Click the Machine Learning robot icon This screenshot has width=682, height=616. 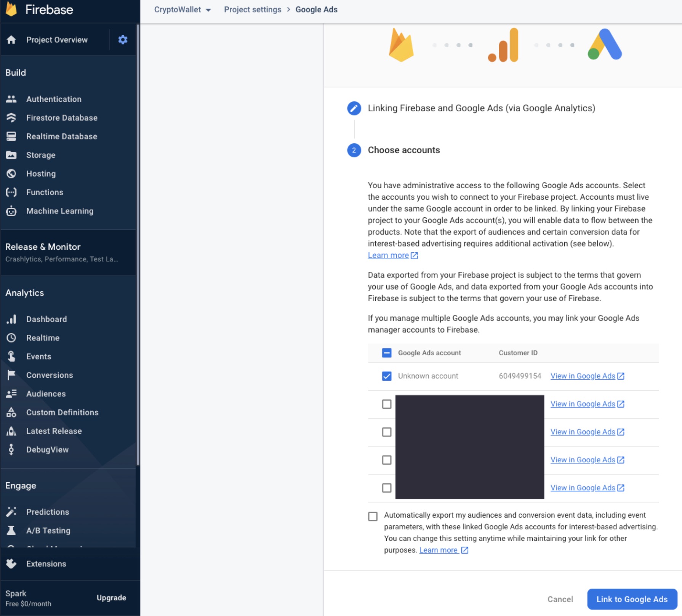(x=11, y=211)
